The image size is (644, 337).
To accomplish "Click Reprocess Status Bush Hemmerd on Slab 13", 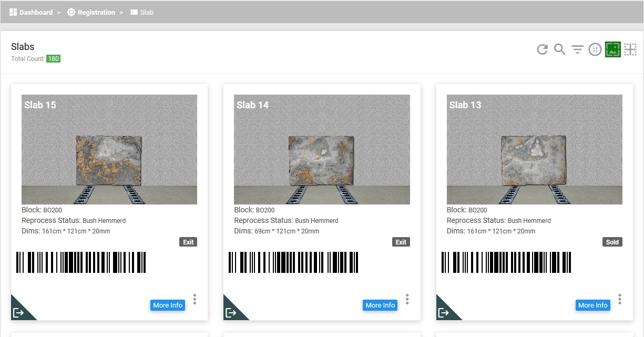I will pyautogui.click(x=499, y=220).
